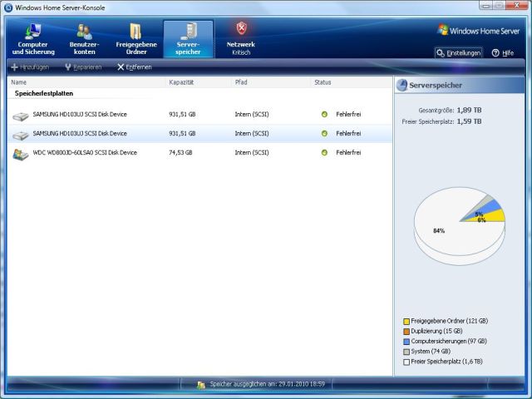Click Fehlerfrei status of WDC drive
Viewport: 532px width, 399px height.
click(x=348, y=153)
